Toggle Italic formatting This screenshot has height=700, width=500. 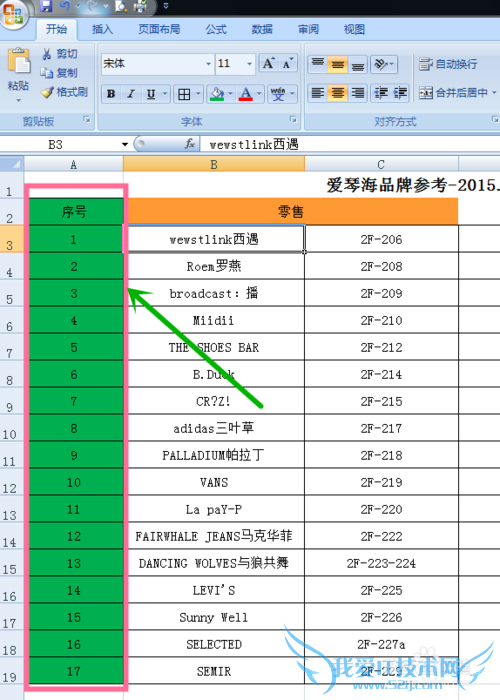coord(131,94)
